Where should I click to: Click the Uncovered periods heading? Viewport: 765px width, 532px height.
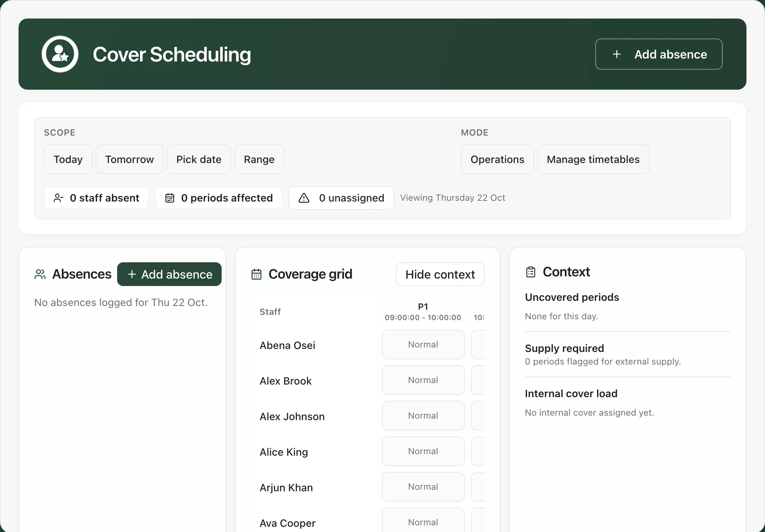point(572,297)
